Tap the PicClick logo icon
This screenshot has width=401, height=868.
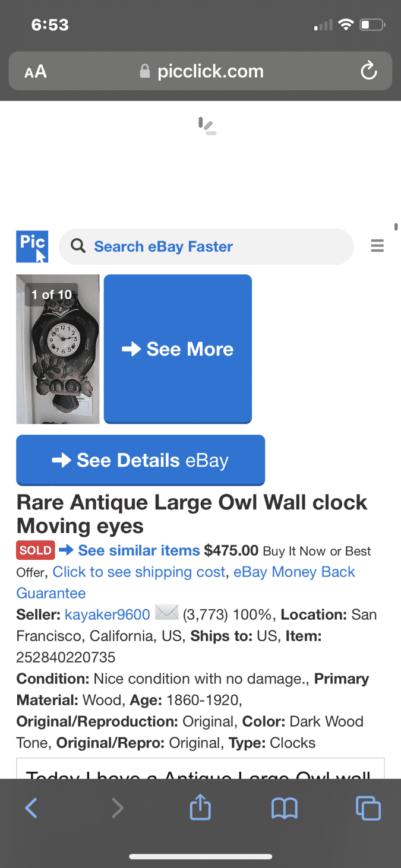point(32,246)
